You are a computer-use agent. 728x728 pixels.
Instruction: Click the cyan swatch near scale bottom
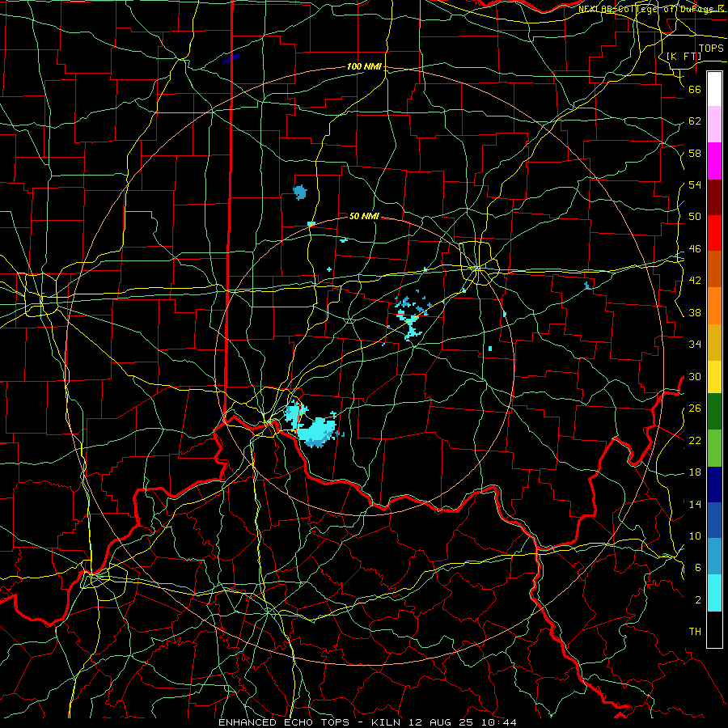click(x=714, y=593)
